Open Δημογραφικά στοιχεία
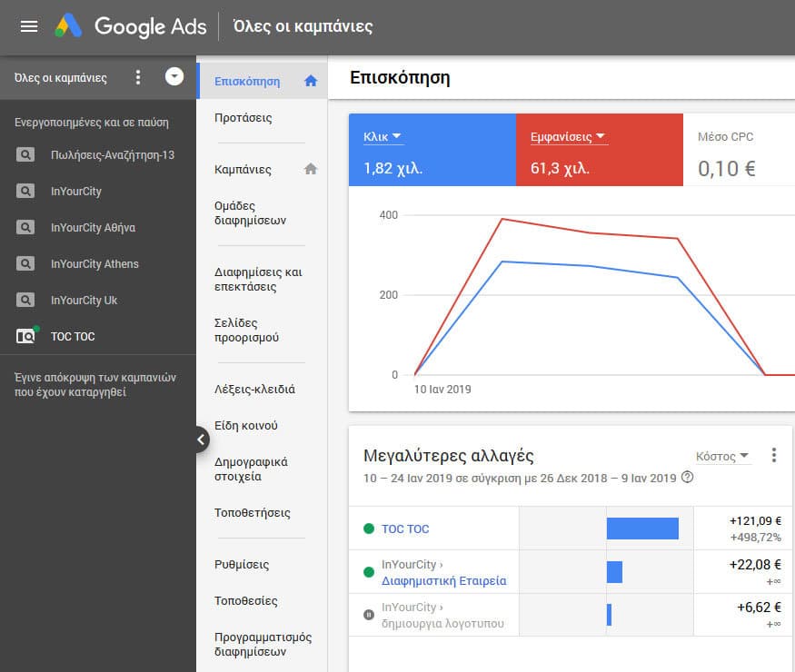The image size is (795, 672). click(251, 469)
